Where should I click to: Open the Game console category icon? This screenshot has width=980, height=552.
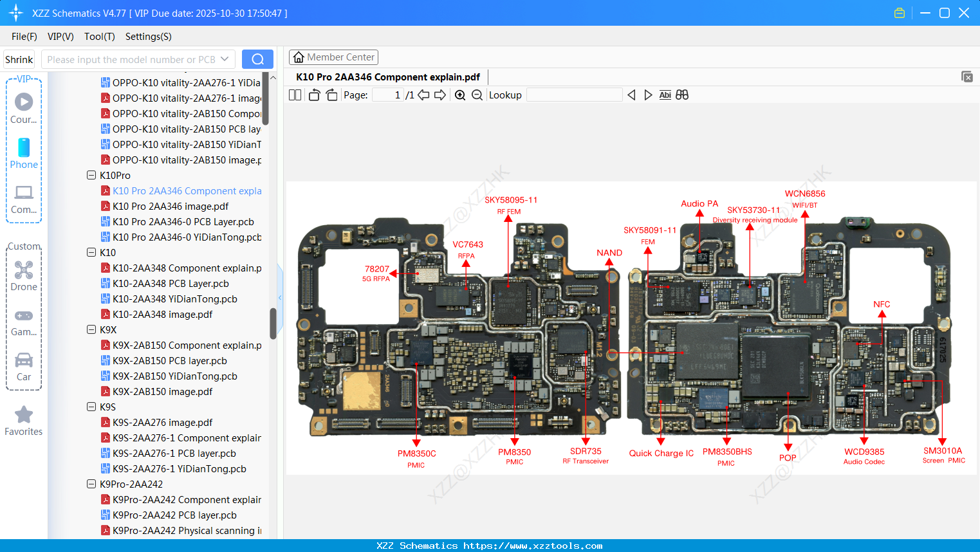click(x=24, y=322)
